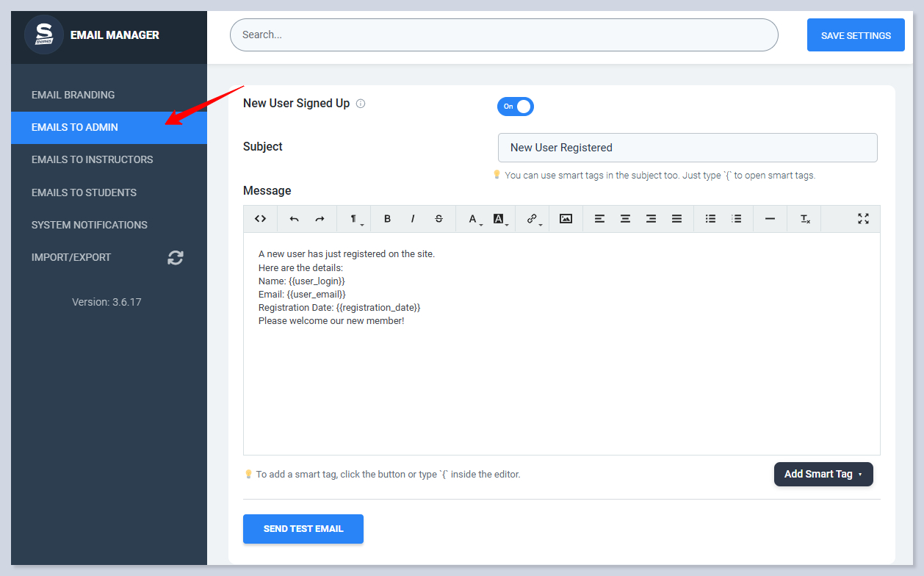Open the Add Smart Tag dropdown
The image size is (924, 576).
point(823,475)
